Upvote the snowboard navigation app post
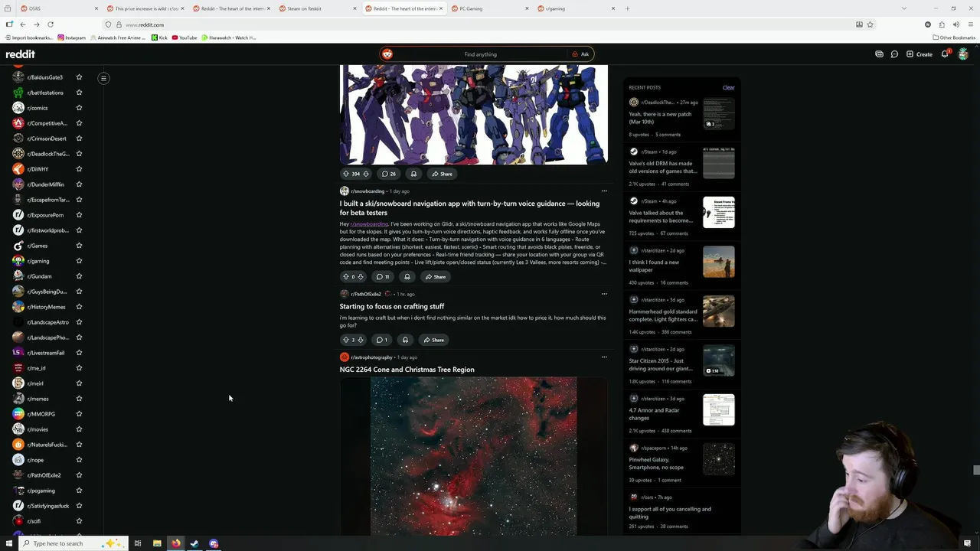The height and width of the screenshot is (551, 980). pos(345,277)
